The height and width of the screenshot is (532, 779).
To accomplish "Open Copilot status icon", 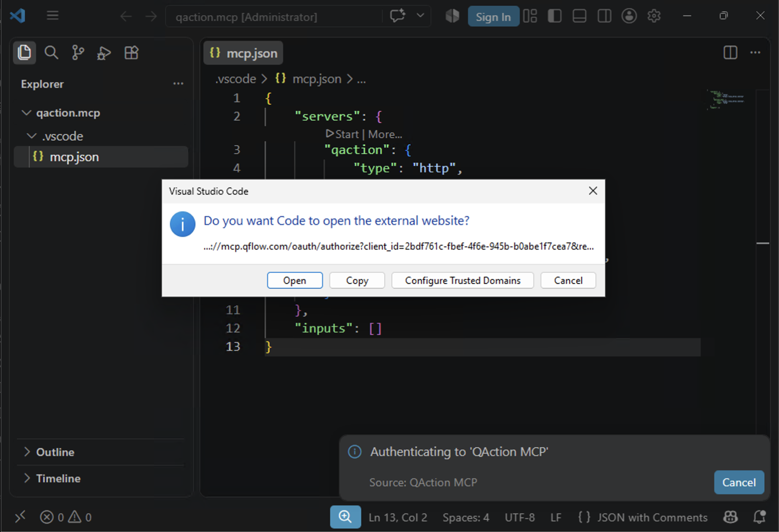I will 730,517.
